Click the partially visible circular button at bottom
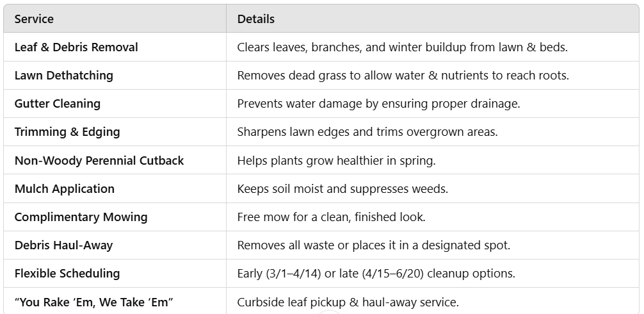The height and width of the screenshot is (314, 644). pyautogui.click(x=330, y=312)
